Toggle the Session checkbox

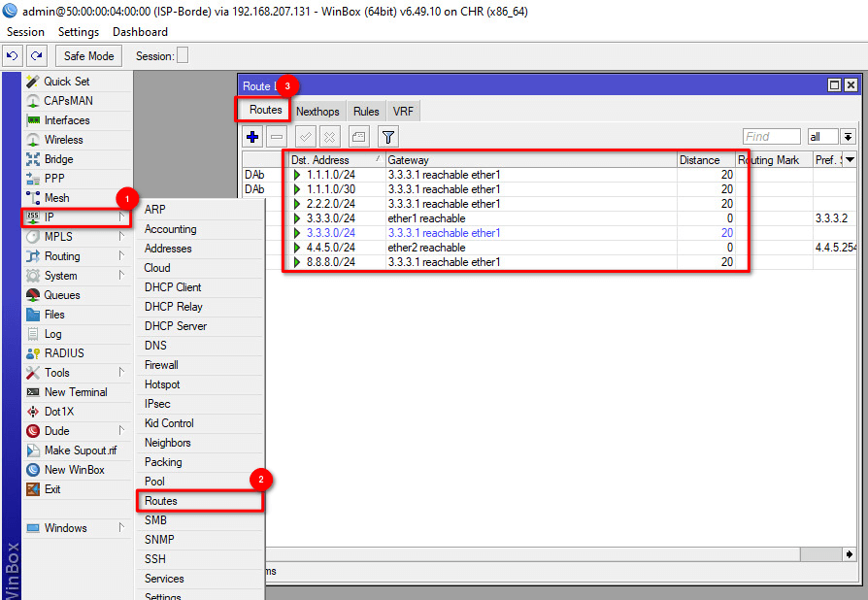pos(183,55)
